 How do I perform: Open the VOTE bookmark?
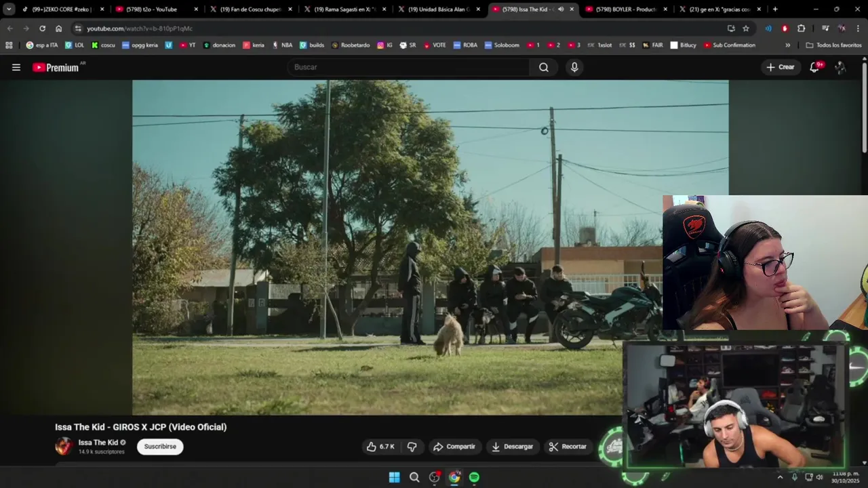434,45
